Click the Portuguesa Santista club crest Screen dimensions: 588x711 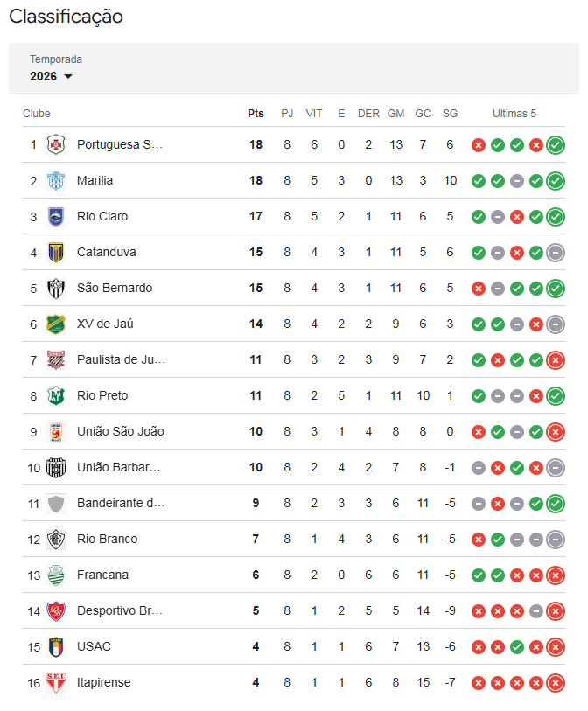56,144
